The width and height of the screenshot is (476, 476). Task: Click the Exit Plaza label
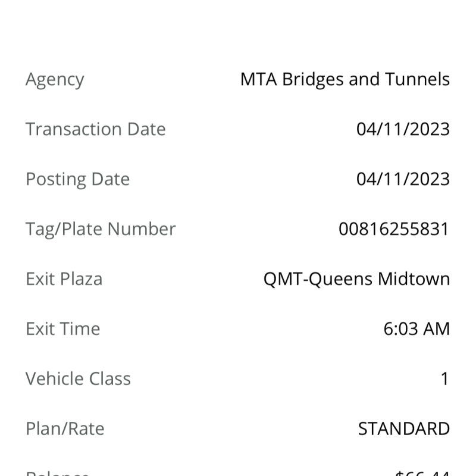64,278
